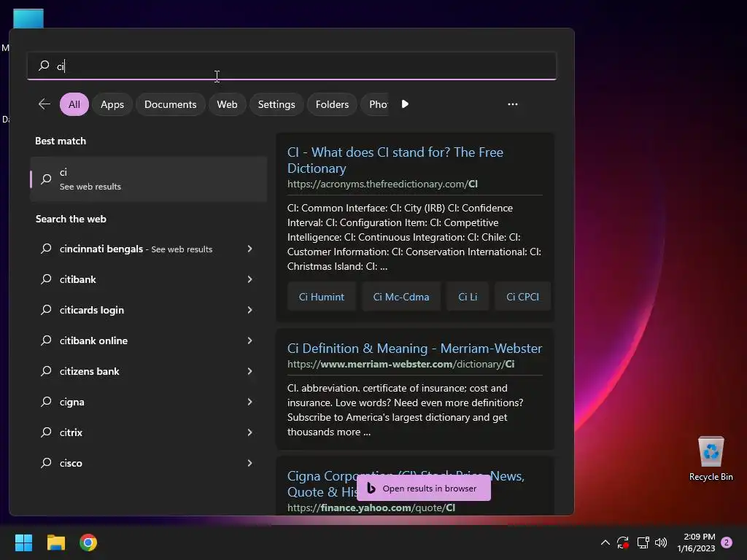Launch Google Chrome from the taskbar
The image size is (747, 560).
point(88,542)
